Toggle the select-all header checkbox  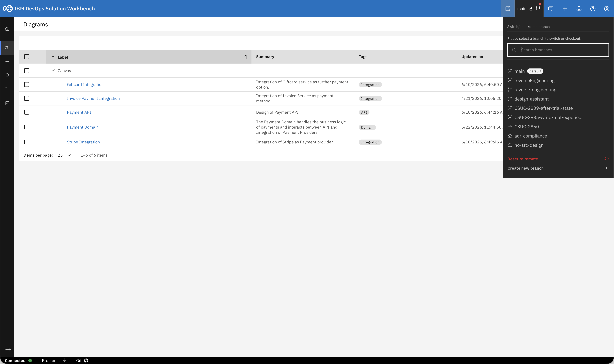click(26, 57)
